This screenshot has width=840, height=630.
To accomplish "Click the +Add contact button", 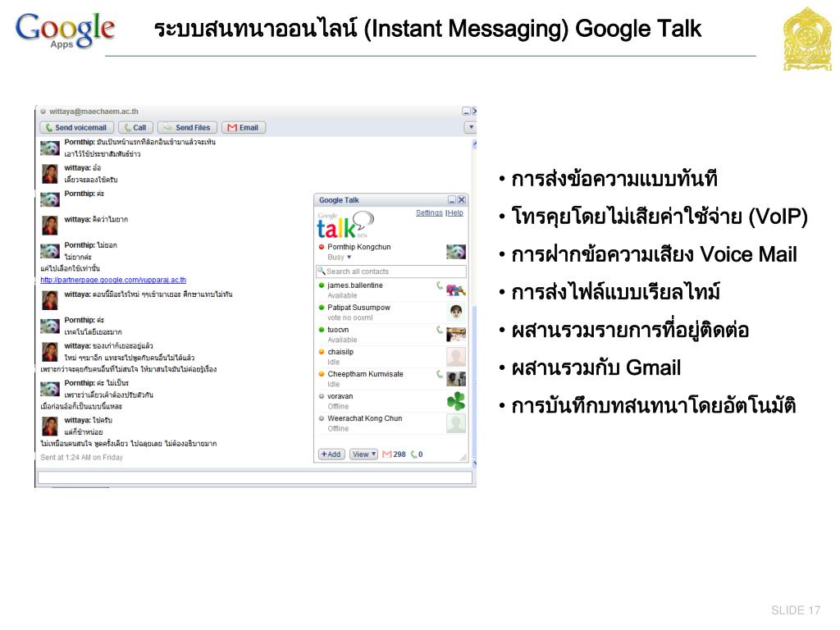I will click(x=331, y=454).
